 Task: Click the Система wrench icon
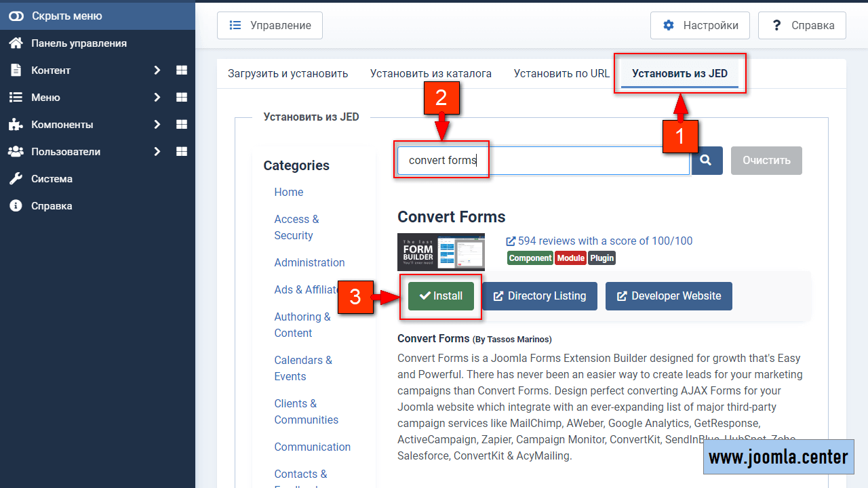pos(16,179)
